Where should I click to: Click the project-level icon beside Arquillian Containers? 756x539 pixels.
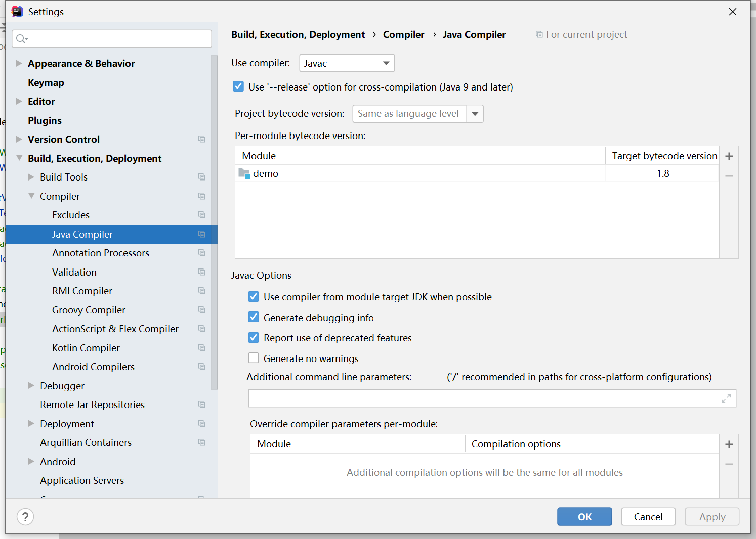coord(202,442)
